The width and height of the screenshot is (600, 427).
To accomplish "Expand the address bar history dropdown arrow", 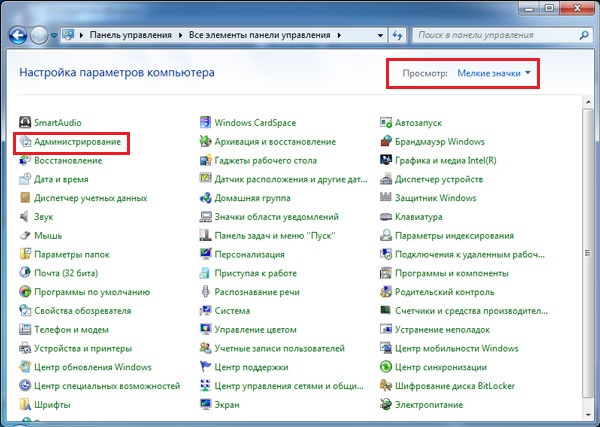I will [x=380, y=35].
